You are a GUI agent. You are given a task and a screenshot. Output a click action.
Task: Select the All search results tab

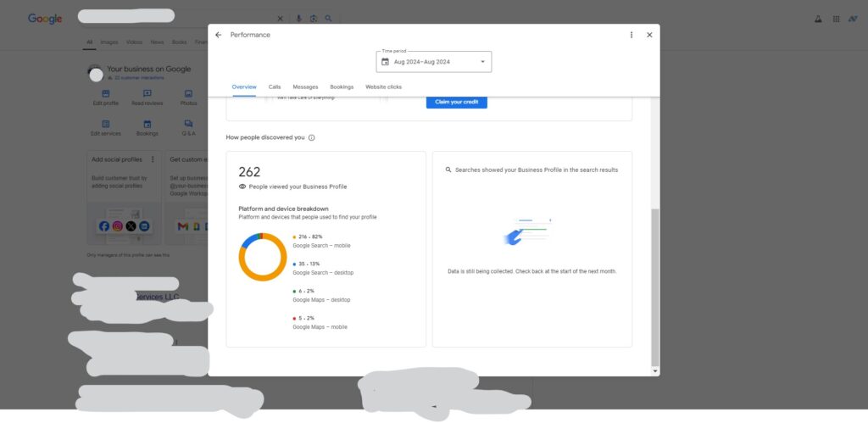coord(90,42)
